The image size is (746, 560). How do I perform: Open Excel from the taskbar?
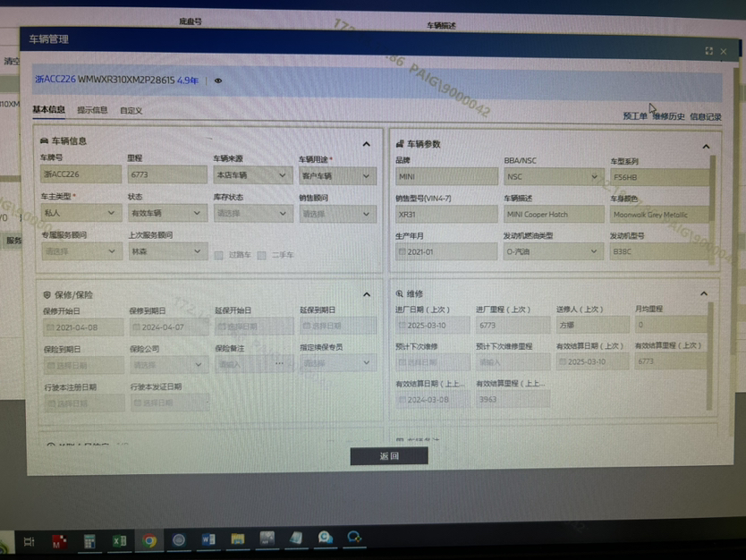point(119,540)
